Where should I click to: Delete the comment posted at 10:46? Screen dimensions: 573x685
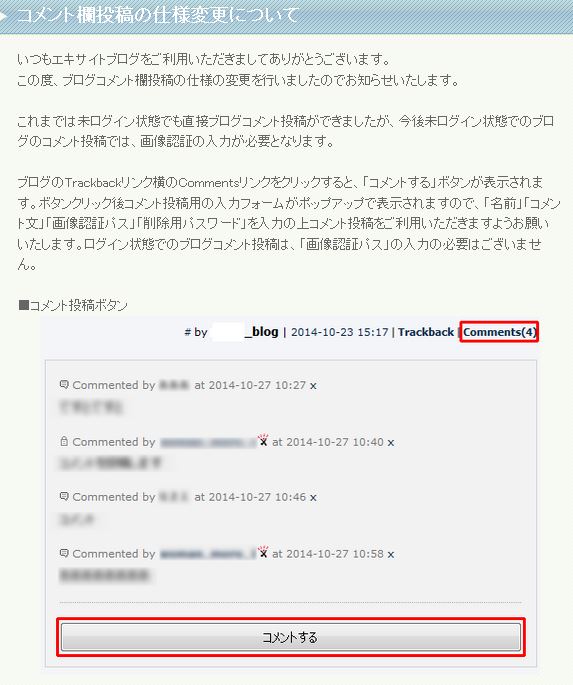(x=313, y=498)
